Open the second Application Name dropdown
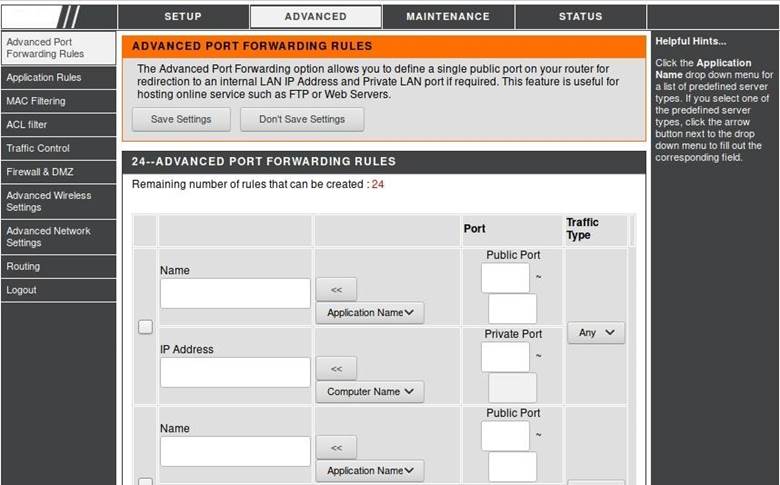 (370, 471)
